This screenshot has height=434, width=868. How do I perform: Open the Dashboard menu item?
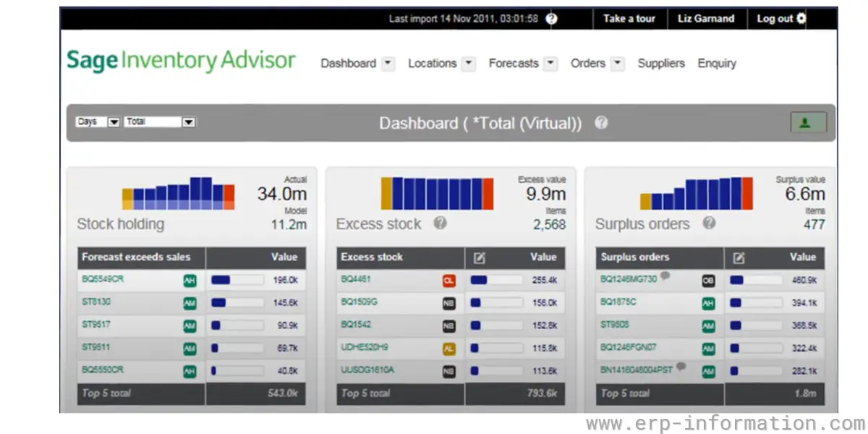[348, 64]
